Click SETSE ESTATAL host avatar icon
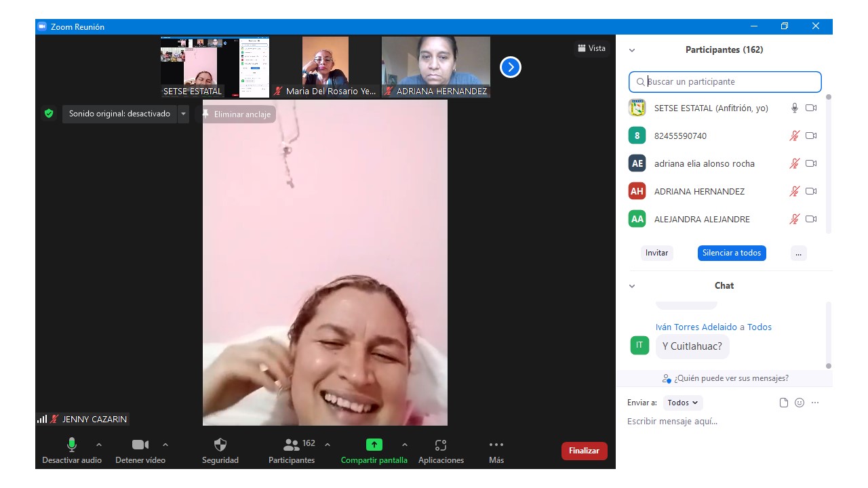 pos(637,108)
